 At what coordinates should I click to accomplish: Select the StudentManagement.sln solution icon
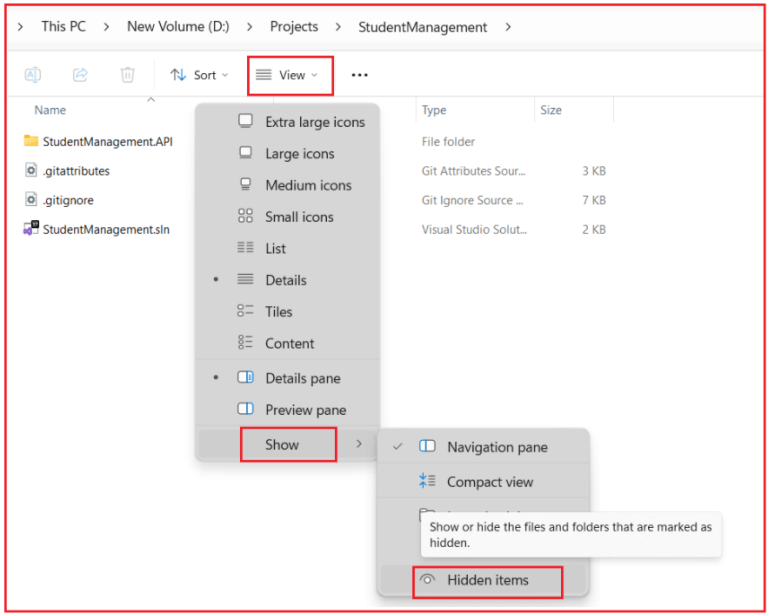point(31,228)
